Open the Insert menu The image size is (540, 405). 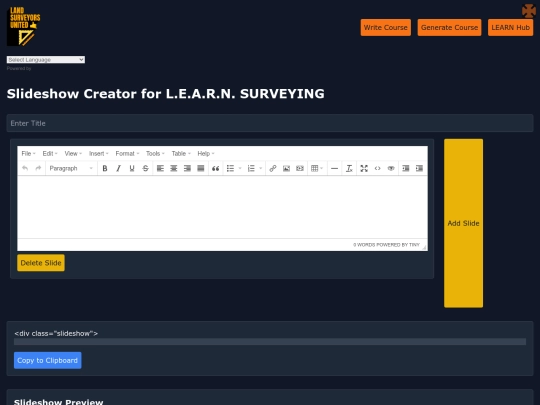coord(98,154)
